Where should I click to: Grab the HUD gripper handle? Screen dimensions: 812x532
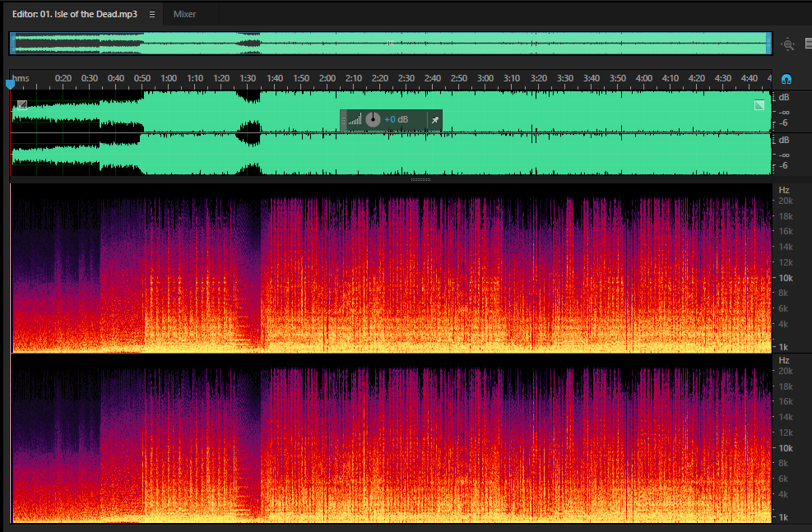[x=343, y=120]
